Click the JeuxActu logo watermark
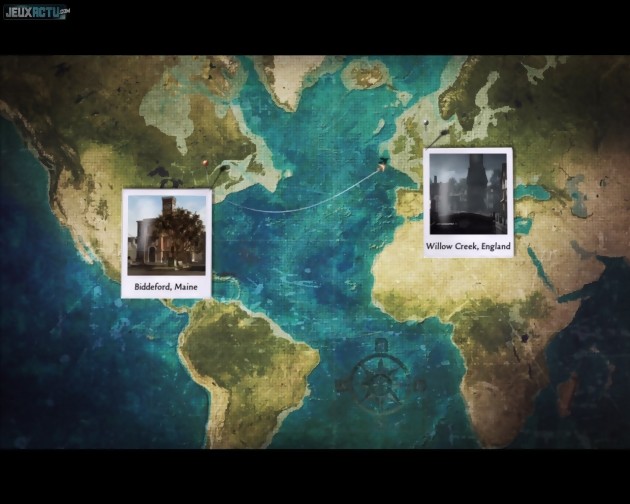The height and width of the screenshot is (504, 630). [x=37, y=13]
